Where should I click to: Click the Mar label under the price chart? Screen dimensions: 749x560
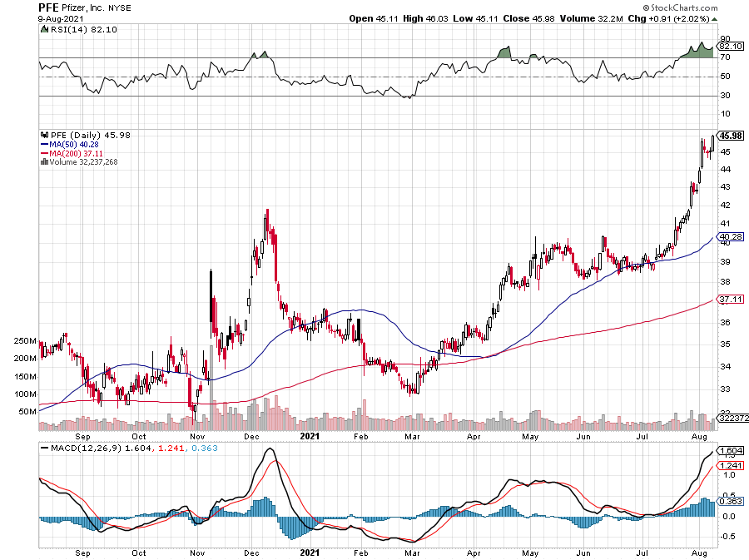tap(412, 436)
